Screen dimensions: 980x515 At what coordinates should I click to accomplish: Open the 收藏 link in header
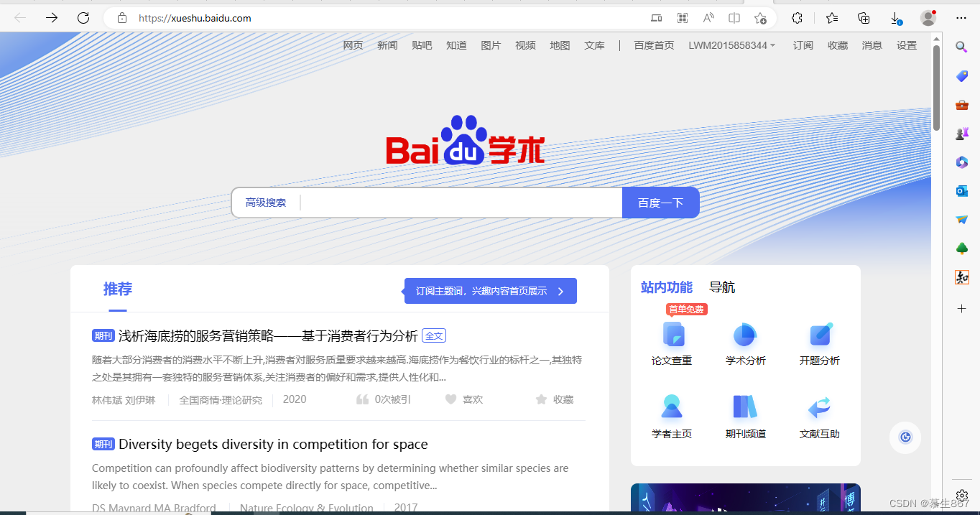[838, 45]
